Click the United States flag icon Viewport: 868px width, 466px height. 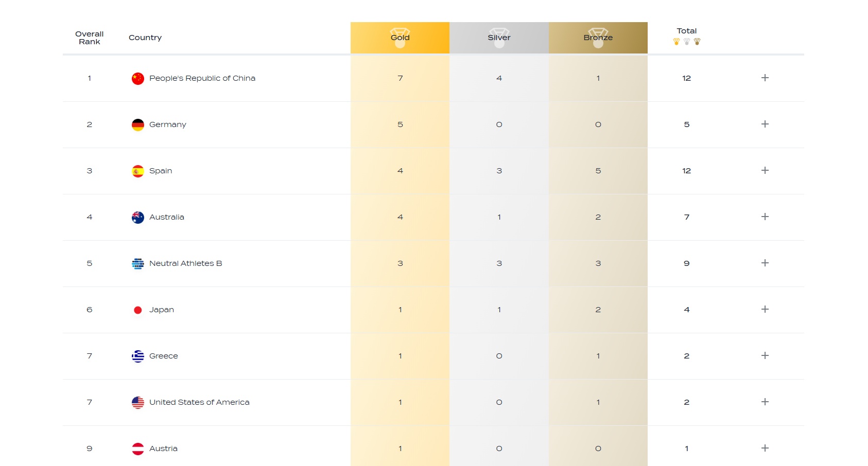(137, 402)
